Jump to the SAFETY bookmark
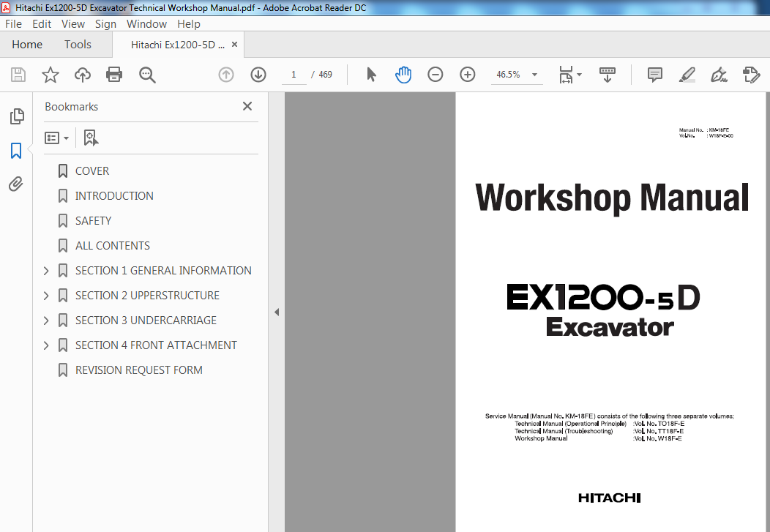This screenshot has width=770, height=532. (93, 221)
